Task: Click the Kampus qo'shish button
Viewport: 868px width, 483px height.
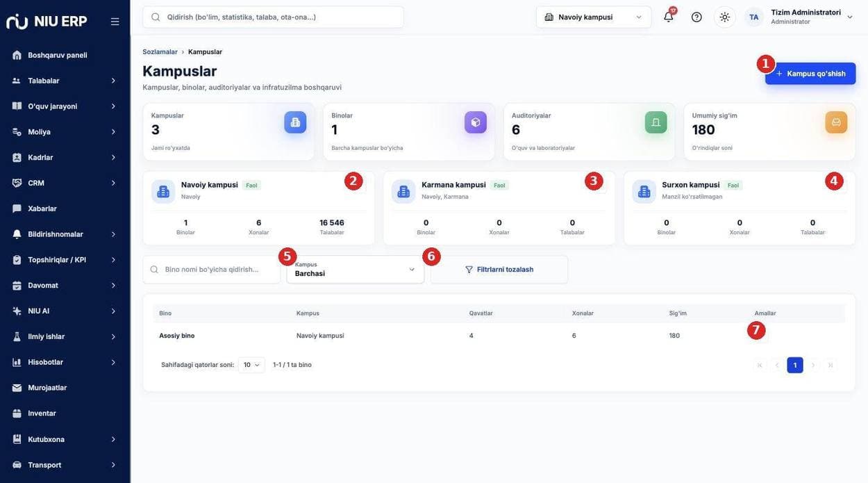Action: pos(810,74)
